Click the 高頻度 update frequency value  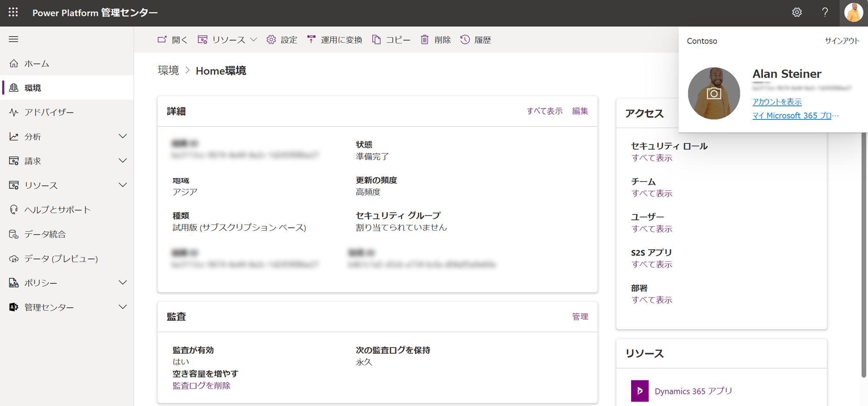(368, 192)
